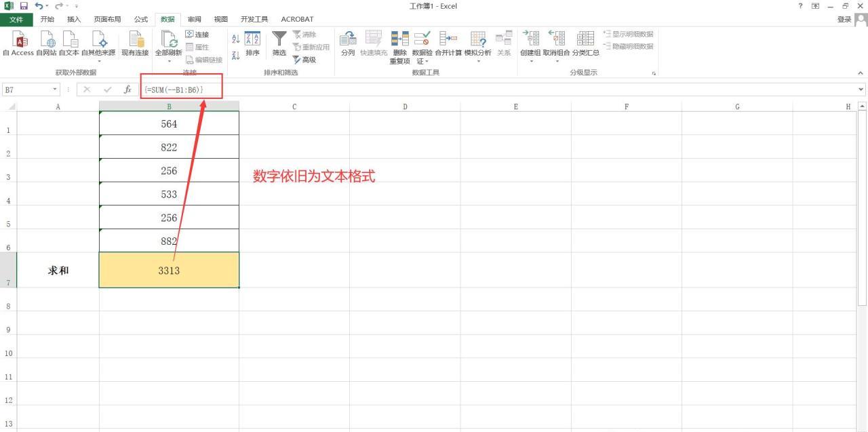The height and width of the screenshot is (432, 868).
Task: Select cell B4 containing 533
Action: pyautogui.click(x=169, y=194)
